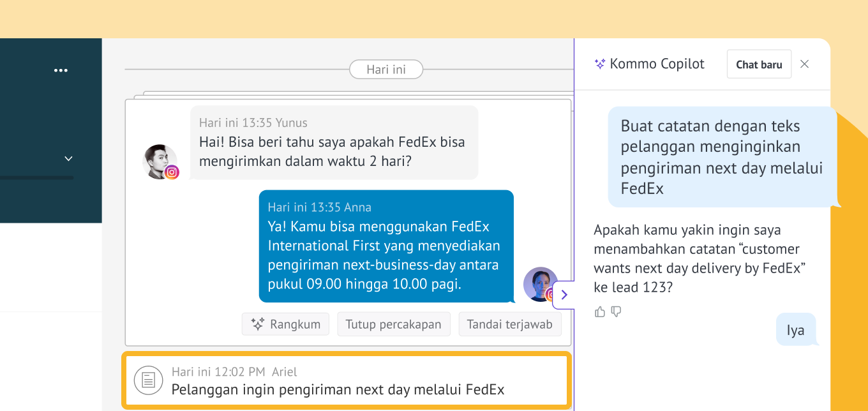The image size is (868, 411).
Task: Click the progress bar in the dark sidebar
Action: pyautogui.click(x=36, y=177)
